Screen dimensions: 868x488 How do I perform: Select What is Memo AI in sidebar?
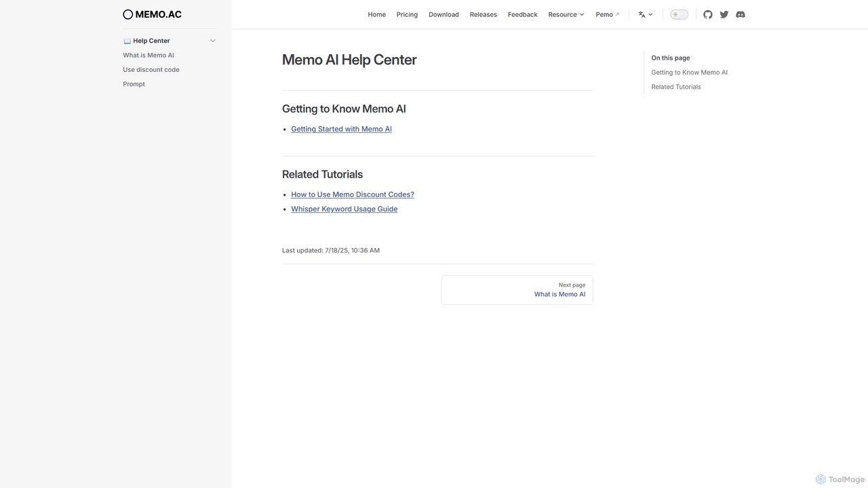coord(149,56)
